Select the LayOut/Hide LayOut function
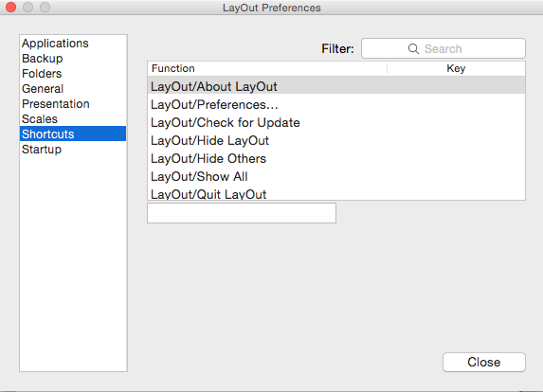This screenshot has width=543, height=392. pyautogui.click(x=336, y=140)
